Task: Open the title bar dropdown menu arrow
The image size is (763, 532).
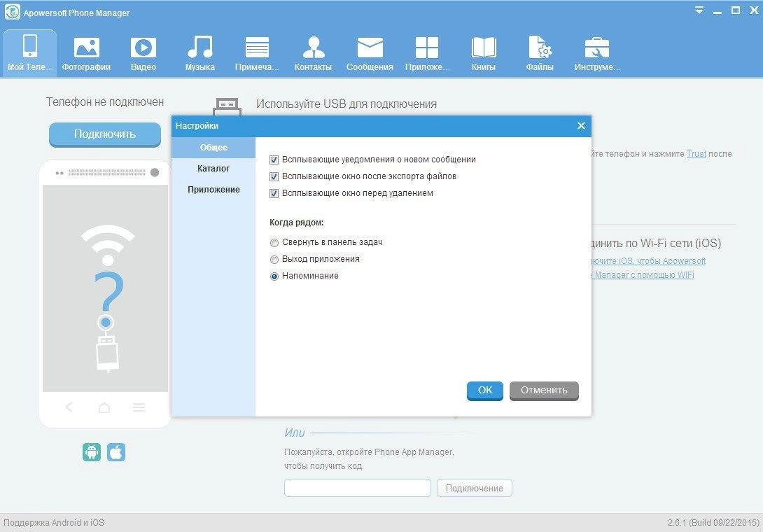Action: pyautogui.click(x=699, y=10)
